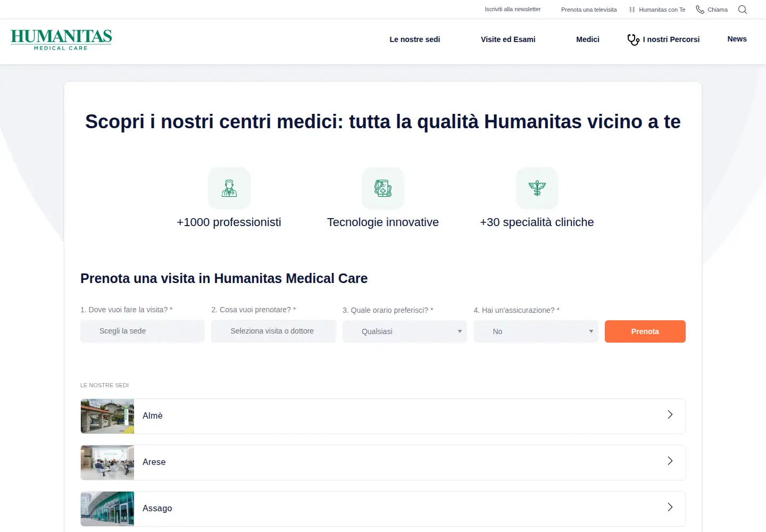Open the Qualsiasi time preference dropdown

click(x=405, y=331)
